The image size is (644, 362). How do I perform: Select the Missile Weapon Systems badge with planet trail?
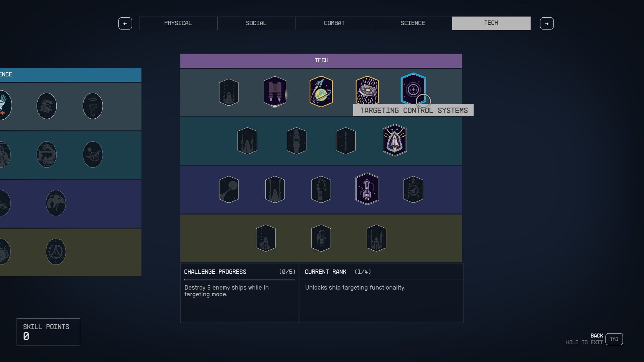[229, 189]
